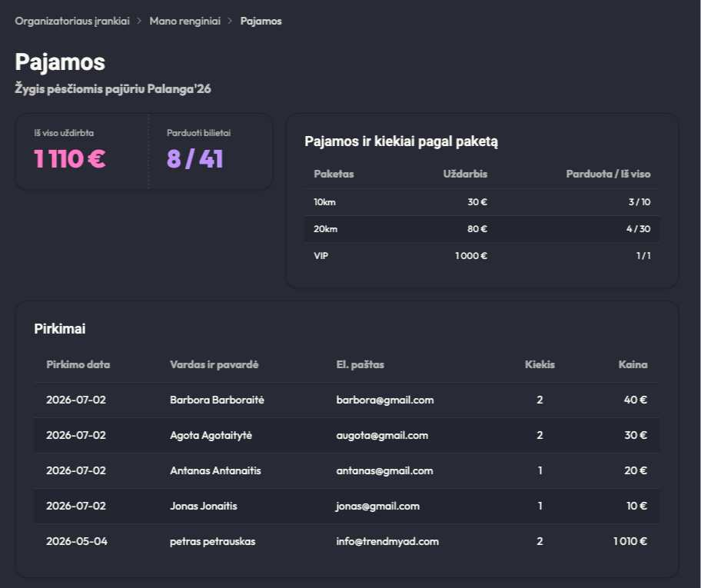Image resolution: width=701 pixels, height=588 pixels.
Task: Select the 10km package row
Action: [x=482, y=202]
